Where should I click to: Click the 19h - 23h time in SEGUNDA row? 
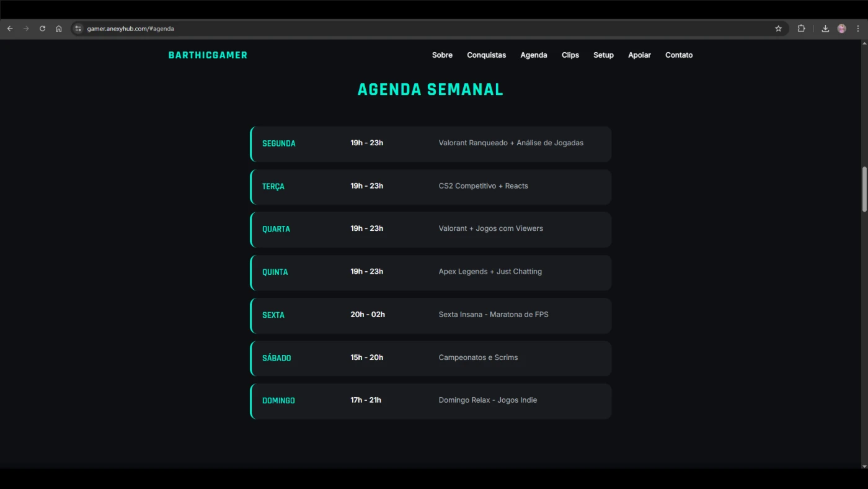click(x=367, y=143)
